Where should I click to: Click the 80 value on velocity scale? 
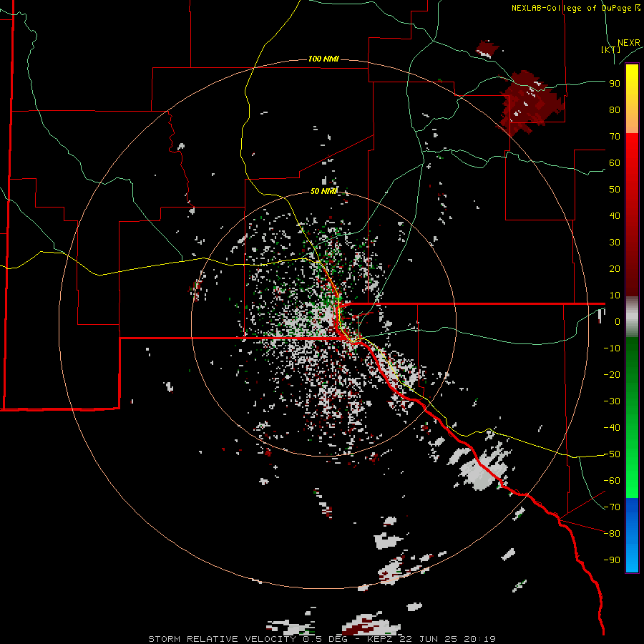pos(615,110)
